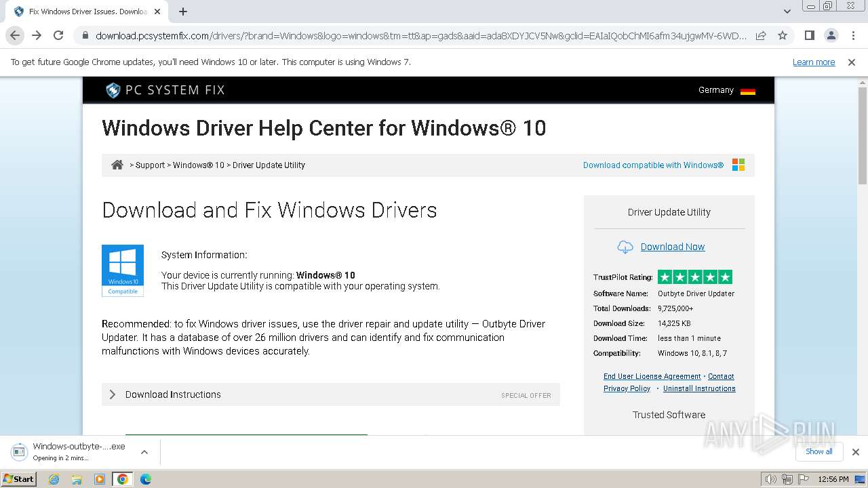Click the colorful Windows logo icon
This screenshot has height=488, width=868.
pyautogui.click(x=738, y=165)
